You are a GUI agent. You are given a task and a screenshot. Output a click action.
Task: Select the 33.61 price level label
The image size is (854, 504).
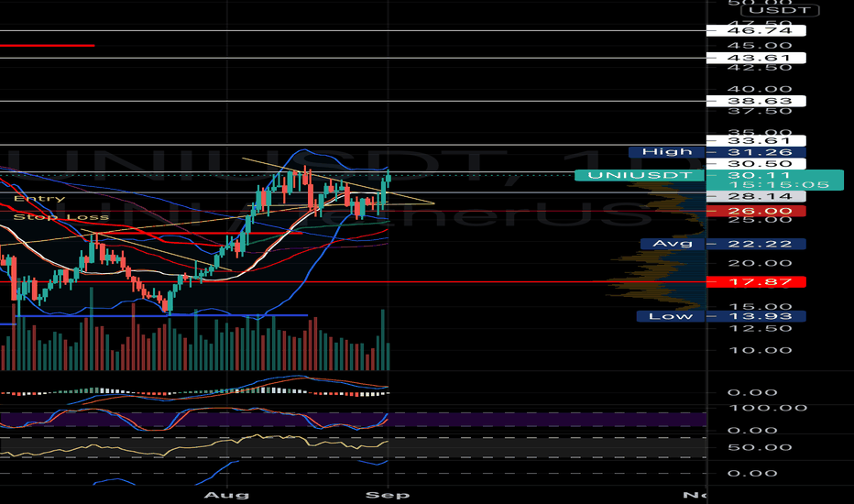[x=756, y=140]
